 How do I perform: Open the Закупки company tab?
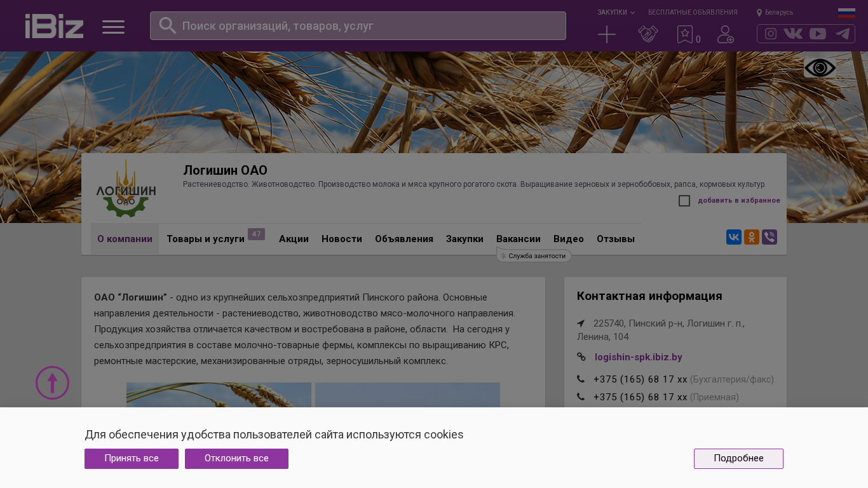pos(465,239)
